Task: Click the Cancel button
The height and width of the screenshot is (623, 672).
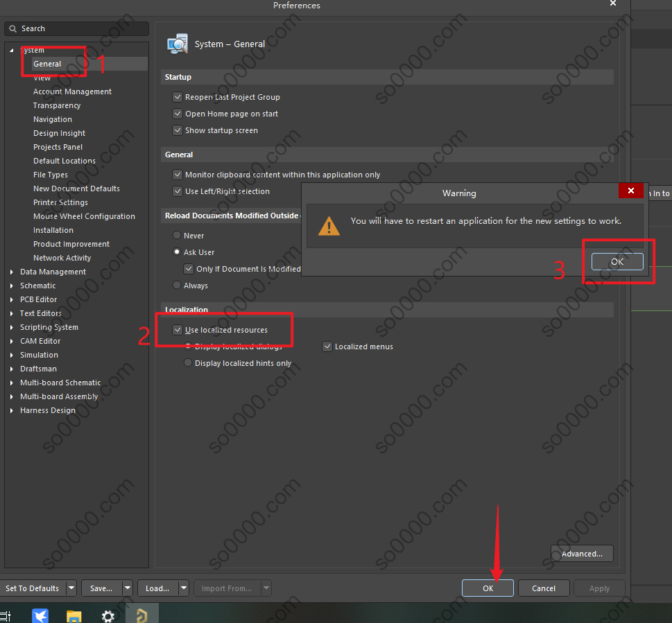Action: [544, 588]
